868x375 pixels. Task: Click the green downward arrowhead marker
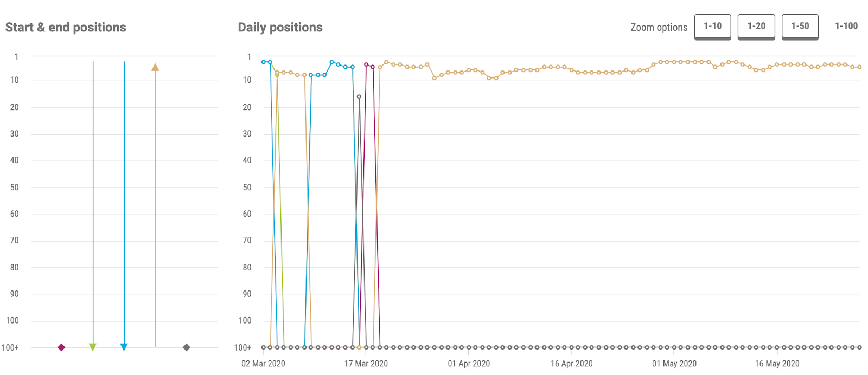[93, 347]
